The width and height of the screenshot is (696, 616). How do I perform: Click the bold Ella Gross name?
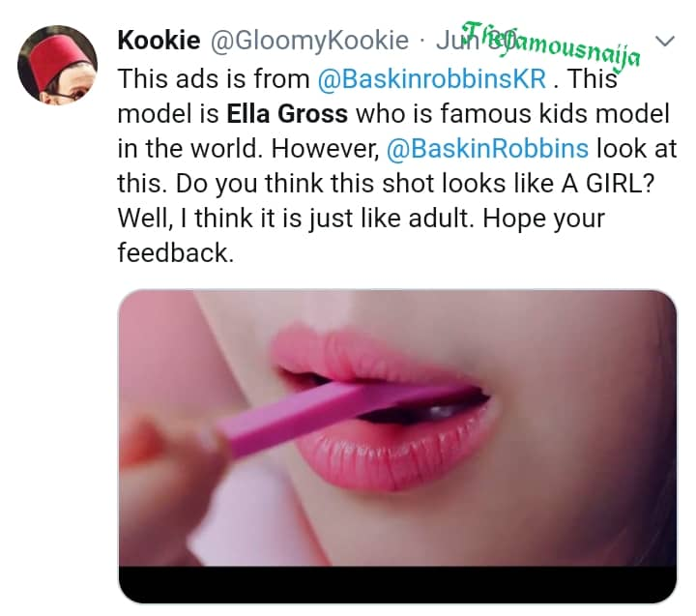(x=287, y=114)
